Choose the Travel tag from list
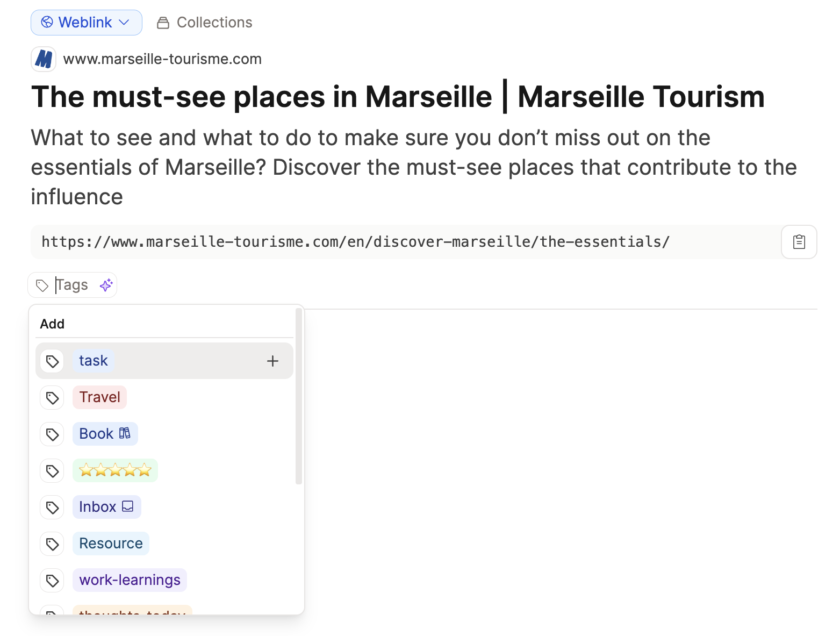 (x=99, y=397)
